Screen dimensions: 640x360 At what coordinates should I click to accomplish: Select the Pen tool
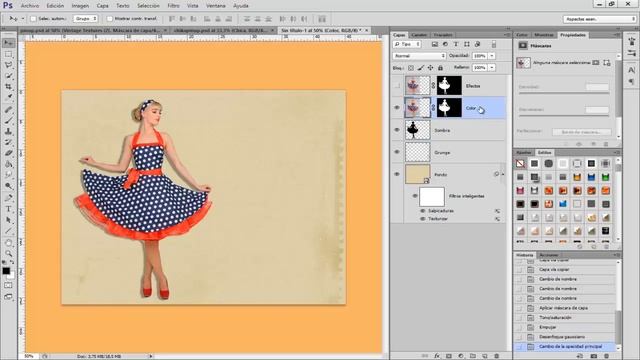coord(8,198)
